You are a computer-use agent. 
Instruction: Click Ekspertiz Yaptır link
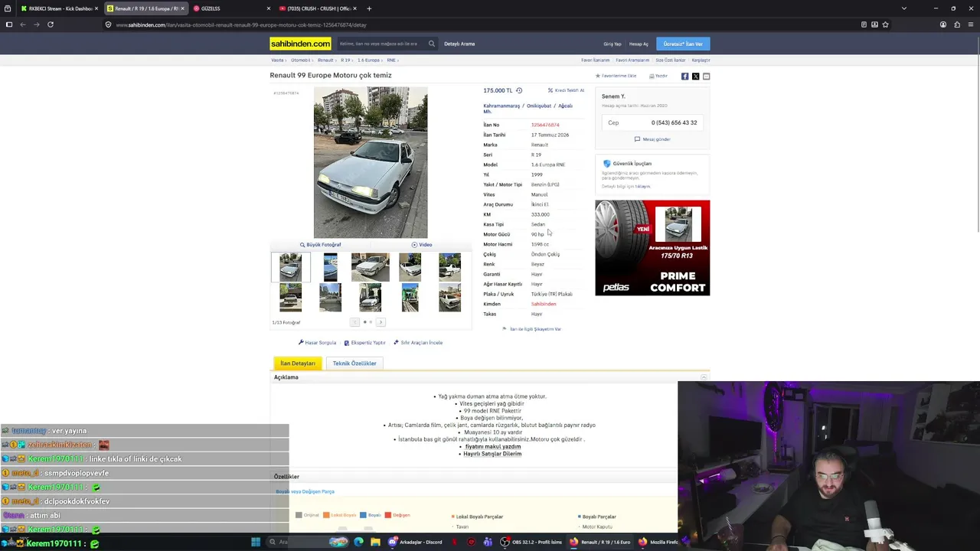[364, 343]
